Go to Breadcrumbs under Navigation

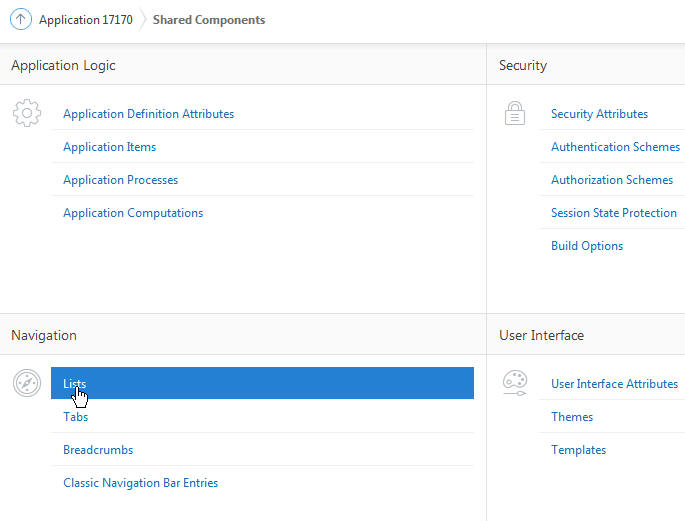[x=98, y=450]
